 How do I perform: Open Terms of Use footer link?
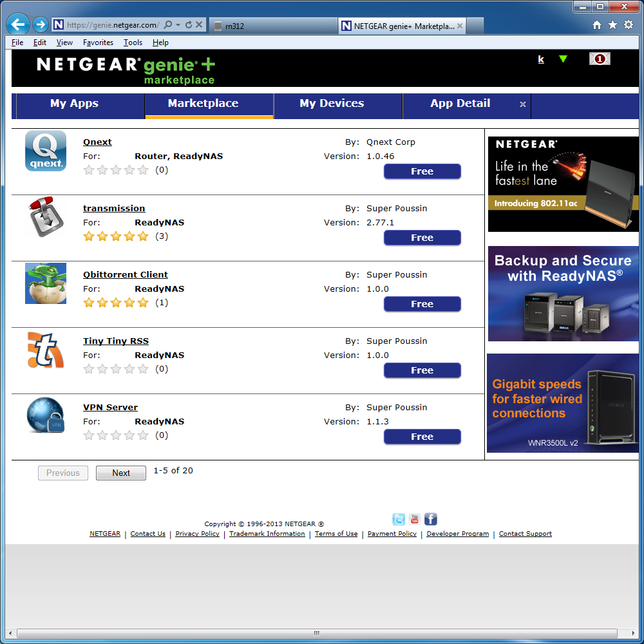(336, 533)
